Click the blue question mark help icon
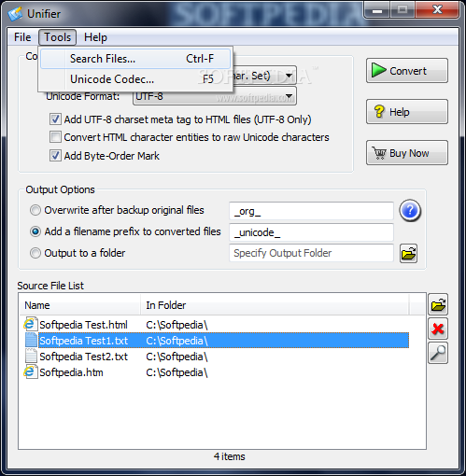The height and width of the screenshot is (476, 466). click(410, 211)
